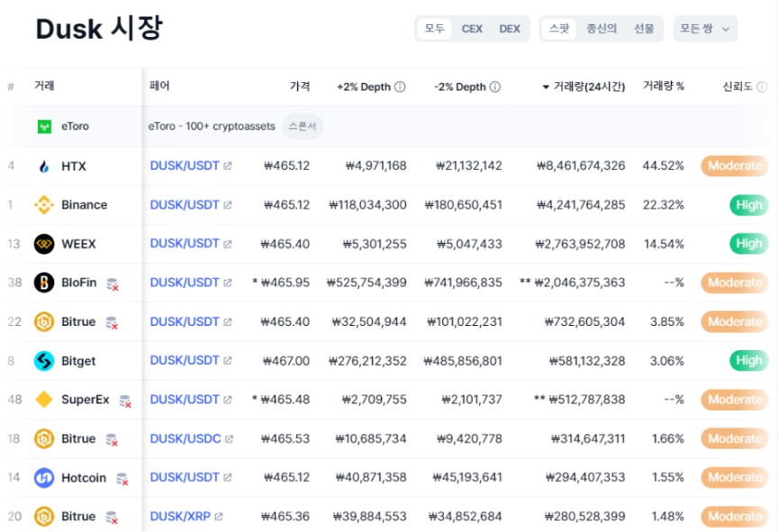Click external link icon beside DUSK/USDC
Screen dimensions: 778x532
click(x=230, y=439)
